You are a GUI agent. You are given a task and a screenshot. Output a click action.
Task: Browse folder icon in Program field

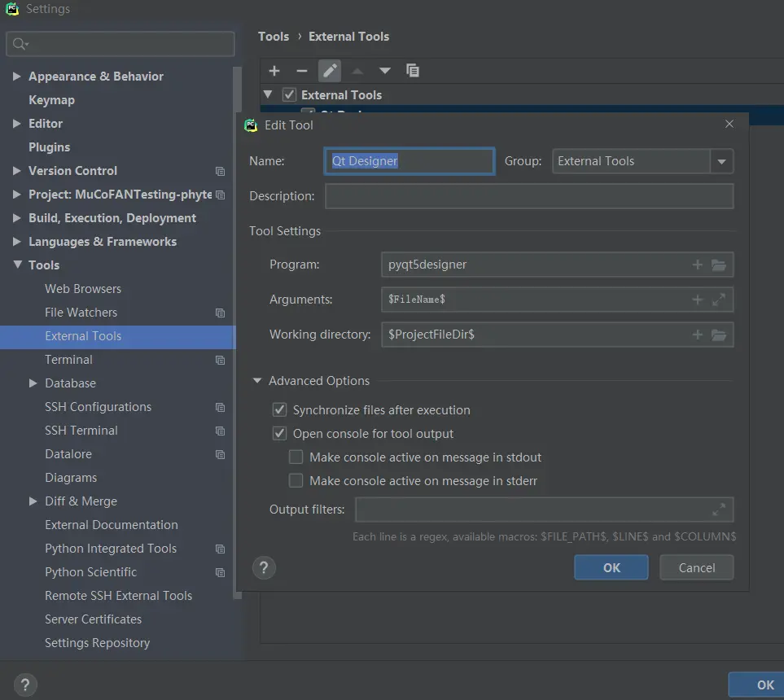pos(719,265)
